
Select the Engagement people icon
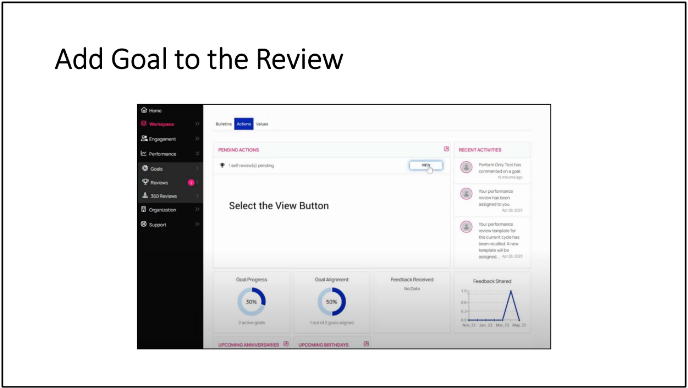click(x=144, y=138)
